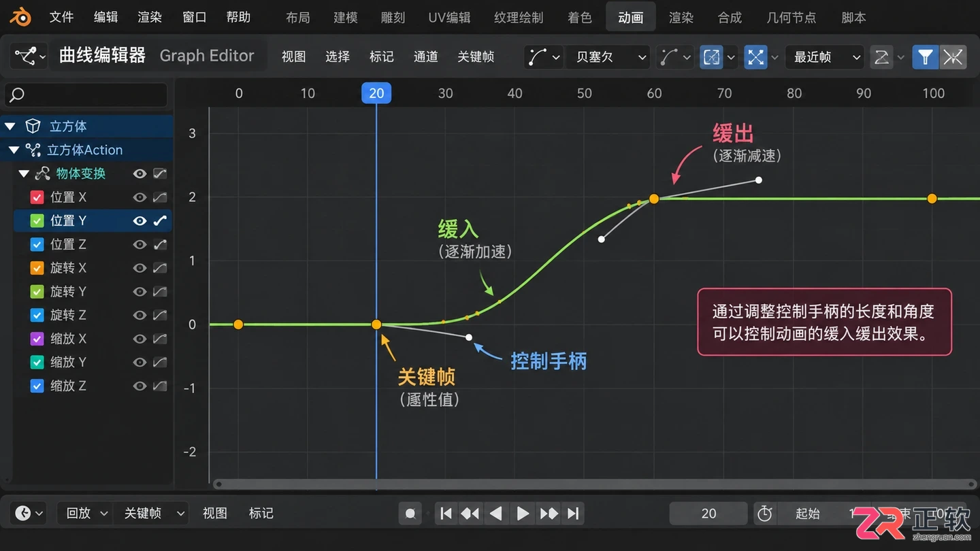Hide the 旋转 Z curve with eye icon
The image size is (980, 551).
pos(140,315)
